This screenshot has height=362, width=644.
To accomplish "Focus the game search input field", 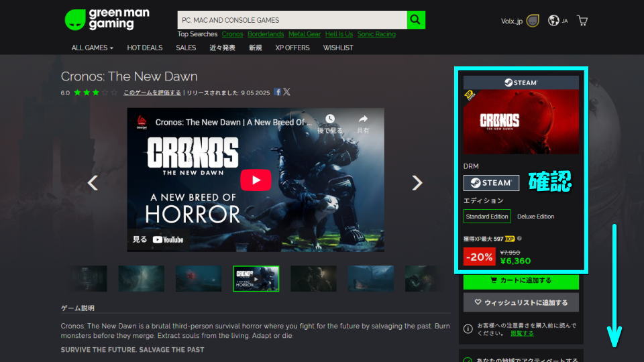I will [x=292, y=19].
